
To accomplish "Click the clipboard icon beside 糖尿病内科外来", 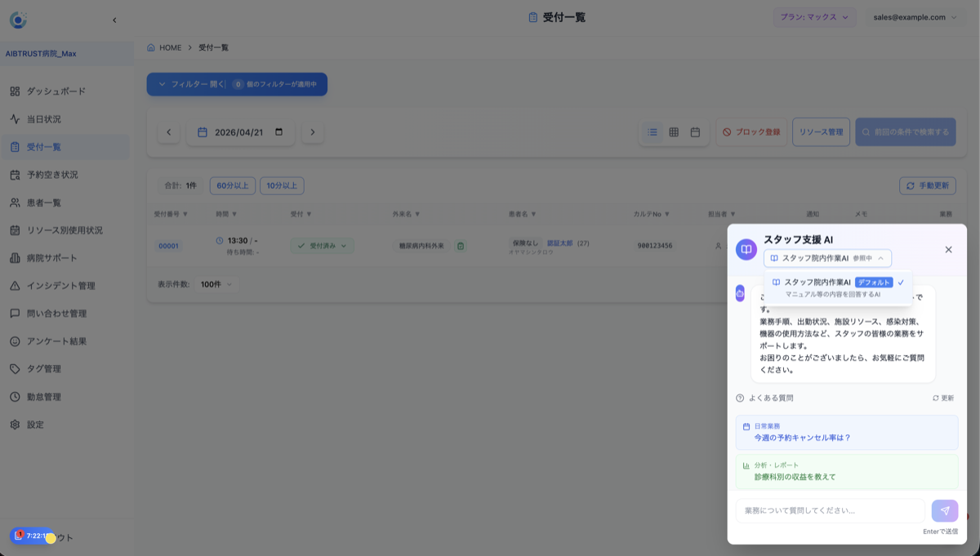I will pos(461,246).
